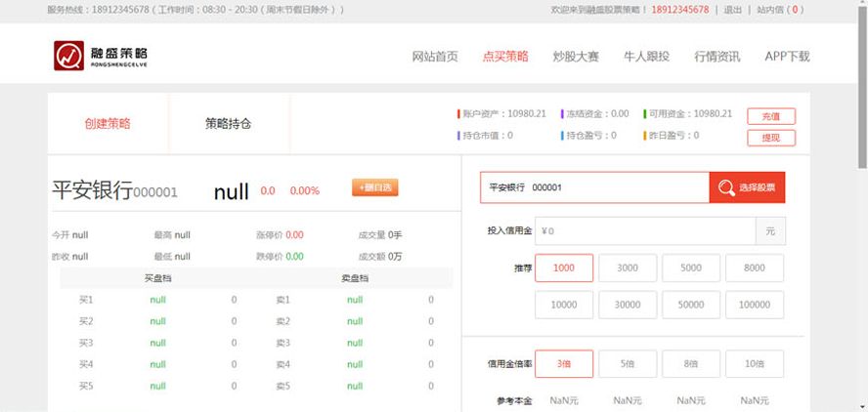Click the 服务热线 phone text
868x412 pixels.
point(195,10)
